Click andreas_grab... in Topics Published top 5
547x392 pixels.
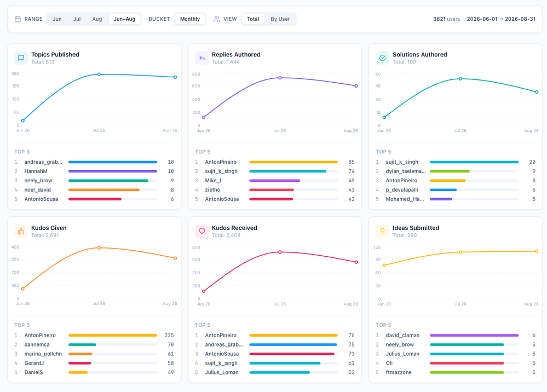(43, 162)
